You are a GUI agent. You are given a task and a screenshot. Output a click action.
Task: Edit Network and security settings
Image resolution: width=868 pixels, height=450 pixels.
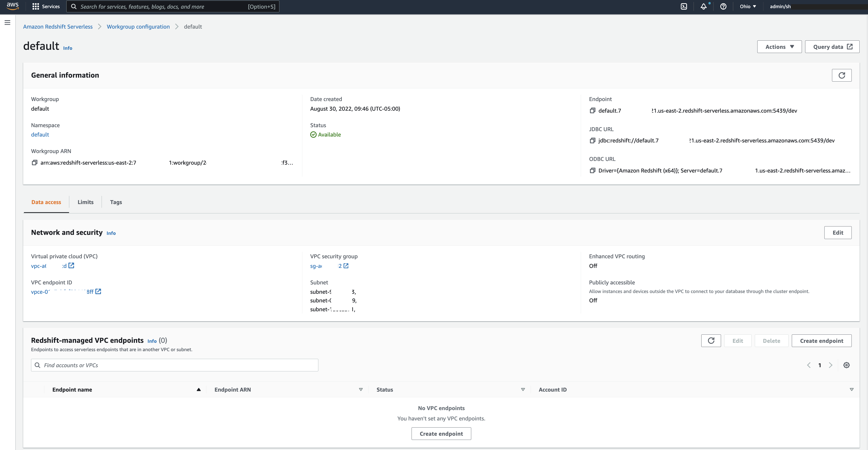click(x=838, y=232)
